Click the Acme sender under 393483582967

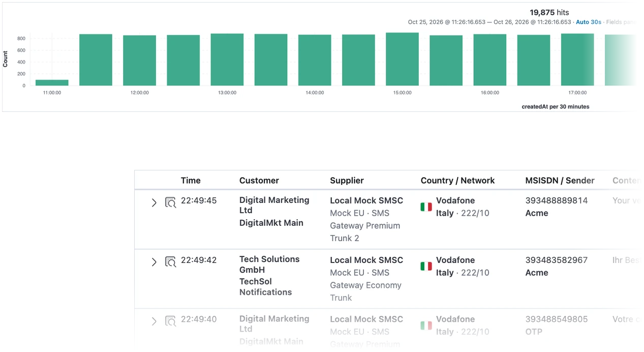pos(537,273)
